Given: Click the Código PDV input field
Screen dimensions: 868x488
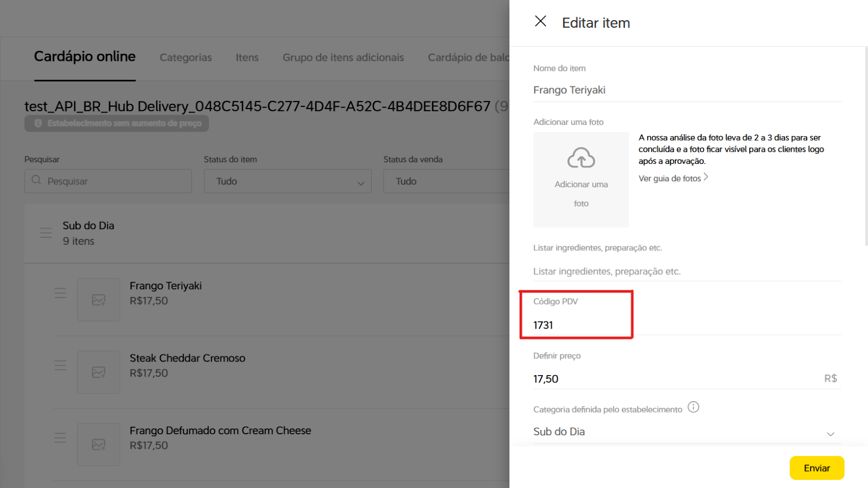Looking at the screenshot, I should tap(686, 325).
